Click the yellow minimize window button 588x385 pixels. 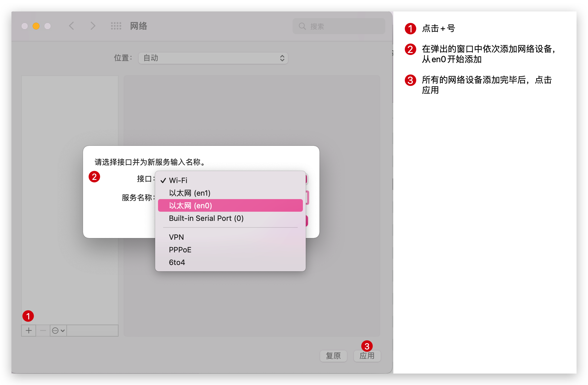point(36,26)
